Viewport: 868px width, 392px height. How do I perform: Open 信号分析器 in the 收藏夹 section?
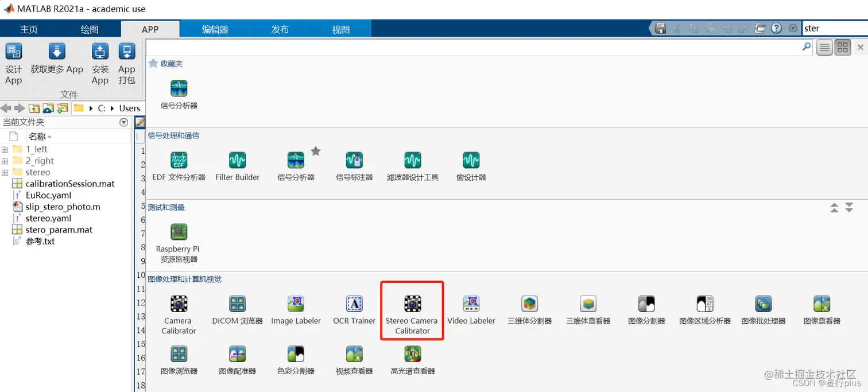tap(179, 95)
